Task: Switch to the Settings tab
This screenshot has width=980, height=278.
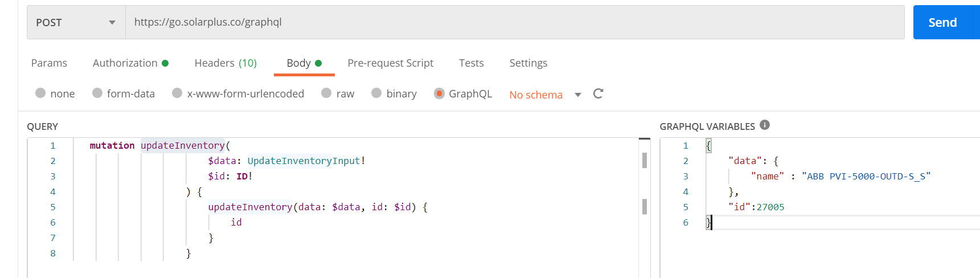Action: [528, 63]
